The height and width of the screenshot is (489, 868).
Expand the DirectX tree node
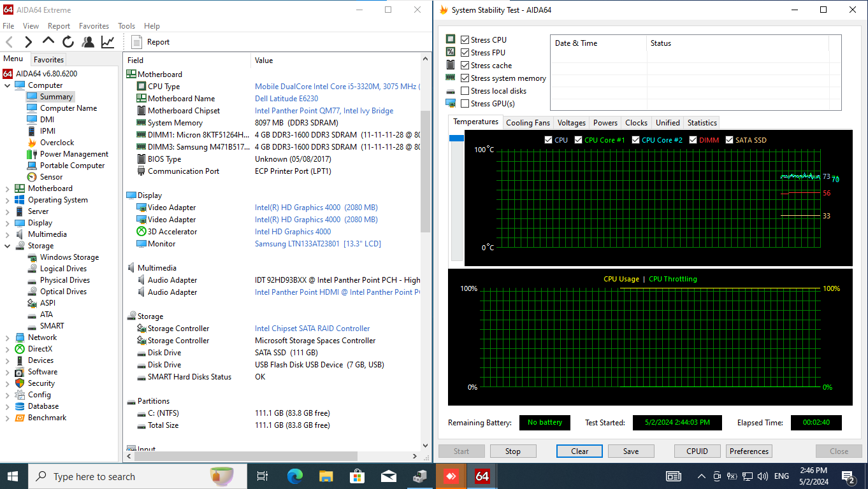point(8,349)
